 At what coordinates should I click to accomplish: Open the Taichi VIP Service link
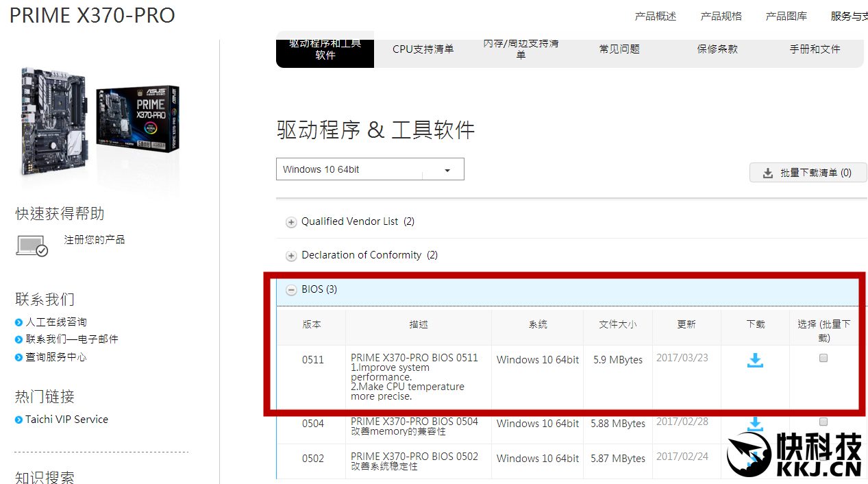pos(66,419)
